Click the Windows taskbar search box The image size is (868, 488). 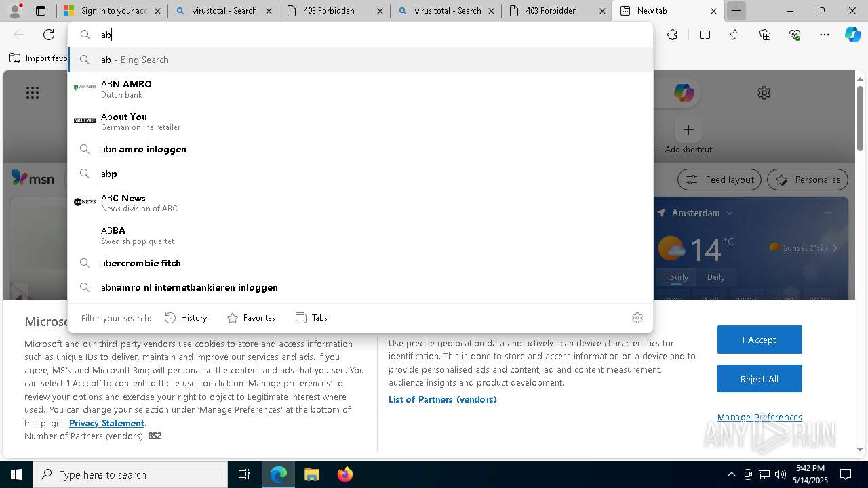coord(130,474)
